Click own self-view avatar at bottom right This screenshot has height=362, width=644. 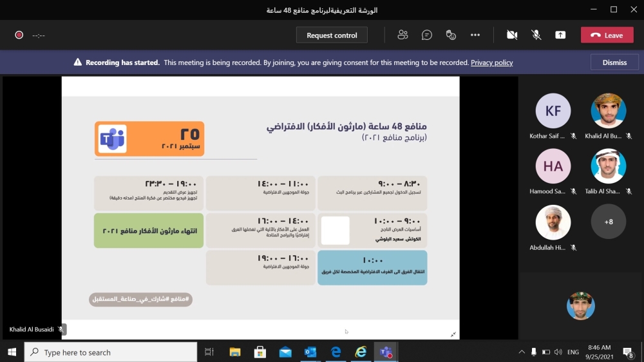click(x=580, y=306)
